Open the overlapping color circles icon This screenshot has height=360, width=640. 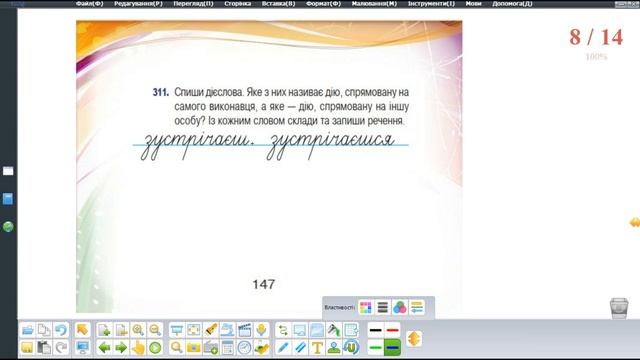tap(400, 307)
